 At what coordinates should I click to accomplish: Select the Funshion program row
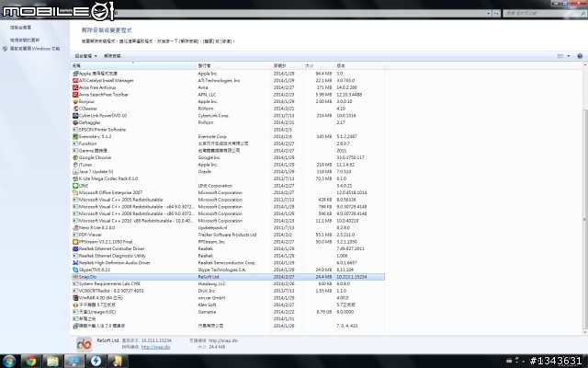click(x=228, y=144)
